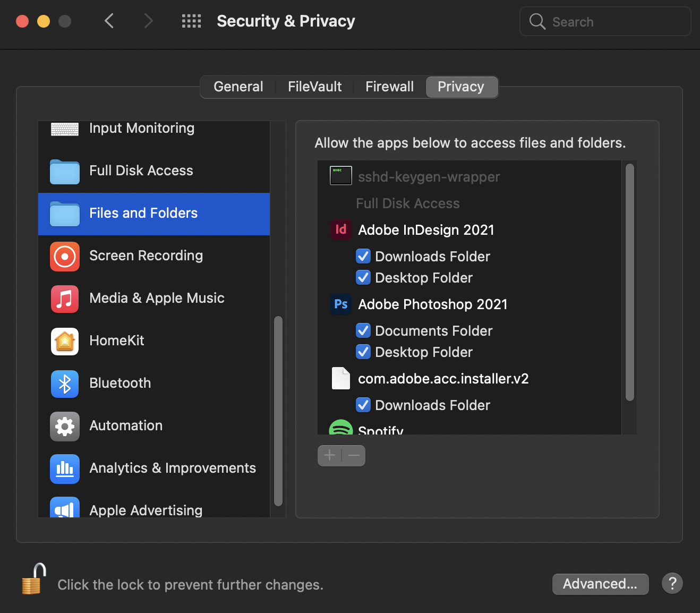Click the plus button to add app
700x613 pixels.
[x=329, y=456]
